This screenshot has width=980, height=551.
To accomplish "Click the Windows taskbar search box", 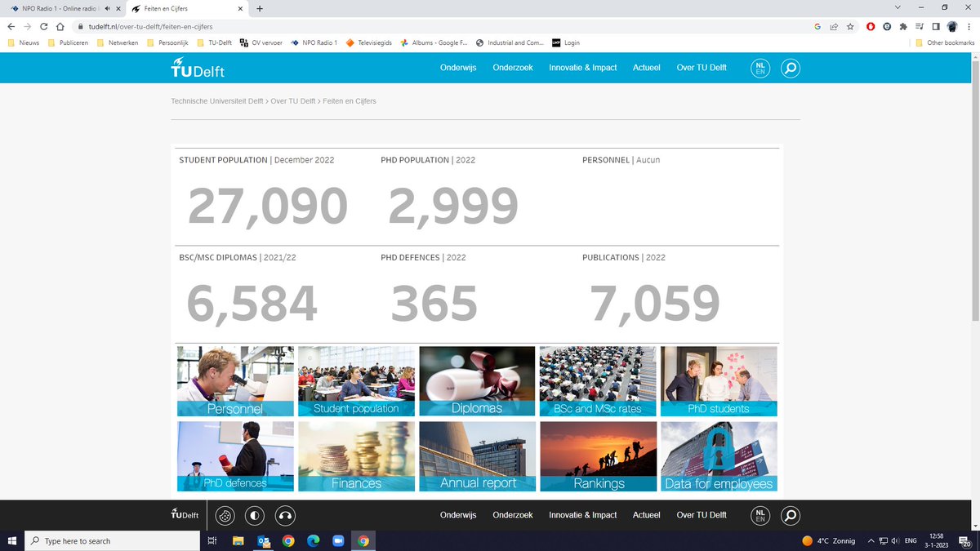I will click(x=112, y=541).
